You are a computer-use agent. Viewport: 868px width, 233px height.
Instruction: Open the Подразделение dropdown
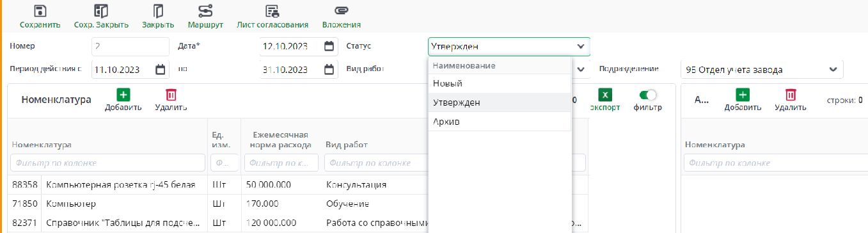click(833, 69)
